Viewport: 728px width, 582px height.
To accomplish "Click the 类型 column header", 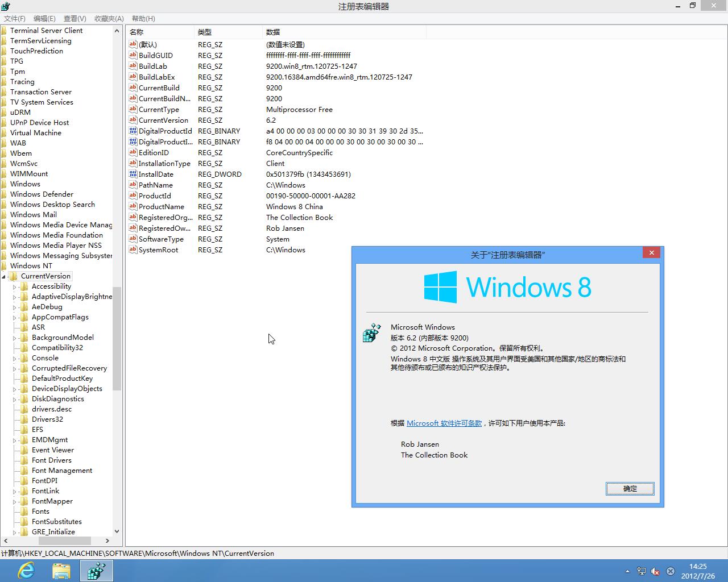I will click(228, 32).
